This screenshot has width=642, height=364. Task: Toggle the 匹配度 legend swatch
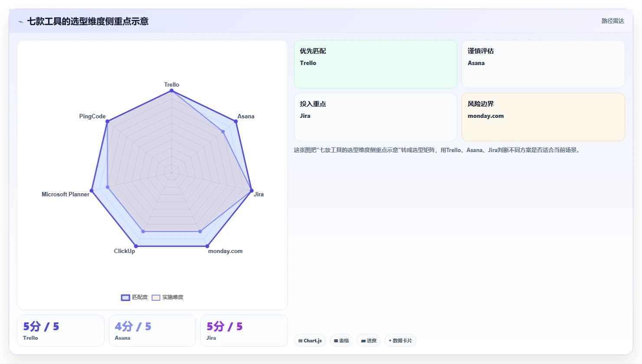(x=125, y=297)
